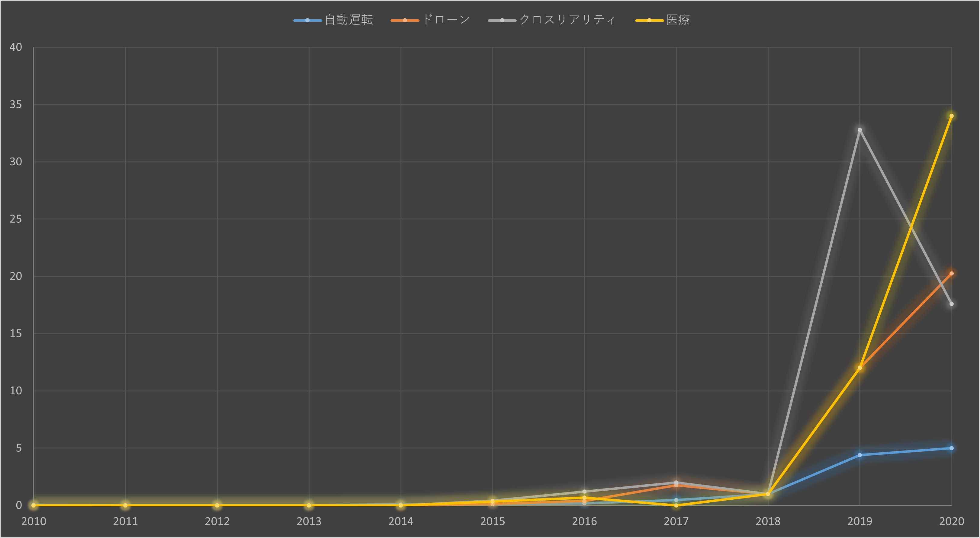Click the blue 自動運転 data point at 2020

952,448
